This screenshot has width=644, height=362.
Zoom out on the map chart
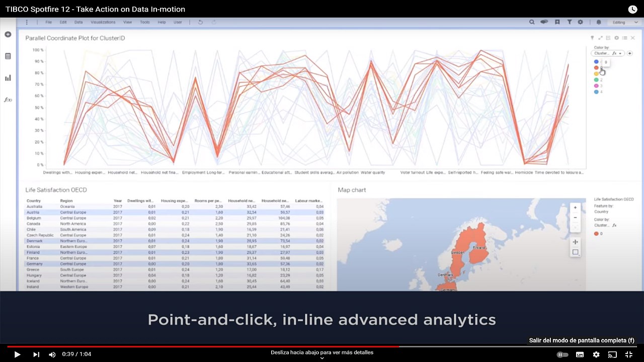point(575,218)
